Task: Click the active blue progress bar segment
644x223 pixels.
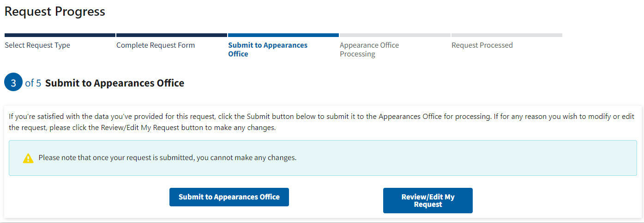Action: [x=283, y=35]
